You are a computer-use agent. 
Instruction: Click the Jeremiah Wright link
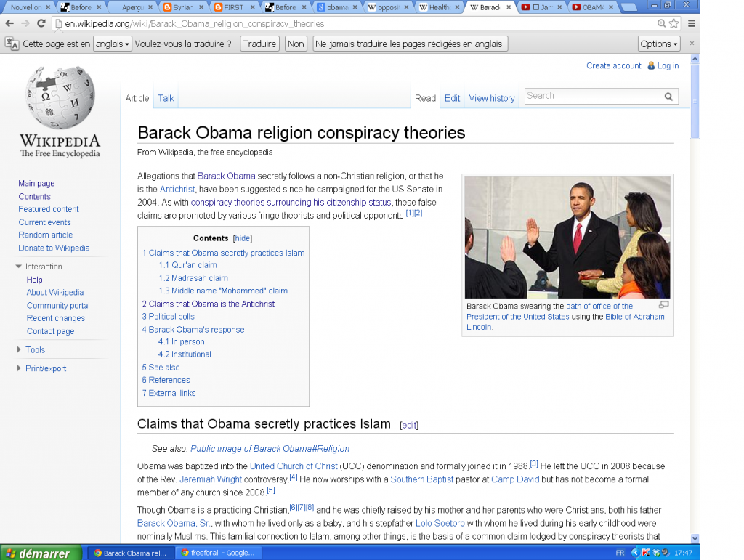click(x=211, y=479)
